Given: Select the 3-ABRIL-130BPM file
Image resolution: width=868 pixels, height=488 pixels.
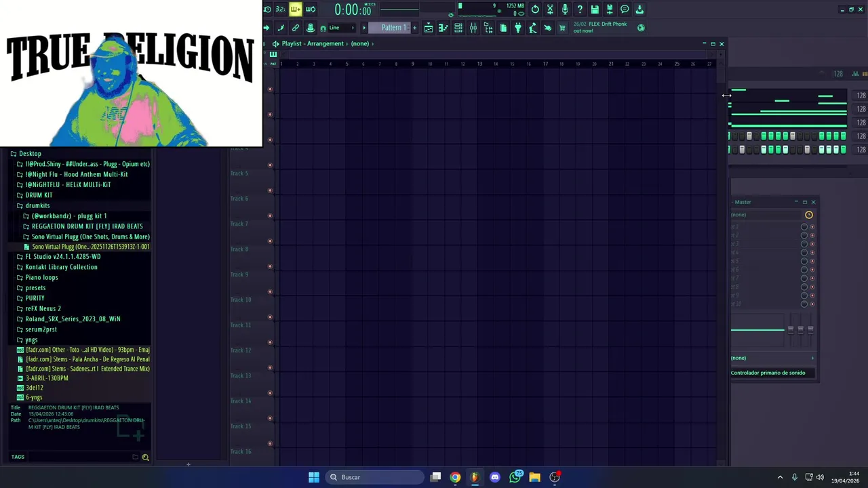Looking at the screenshot, I should pyautogui.click(x=47, y=378).
